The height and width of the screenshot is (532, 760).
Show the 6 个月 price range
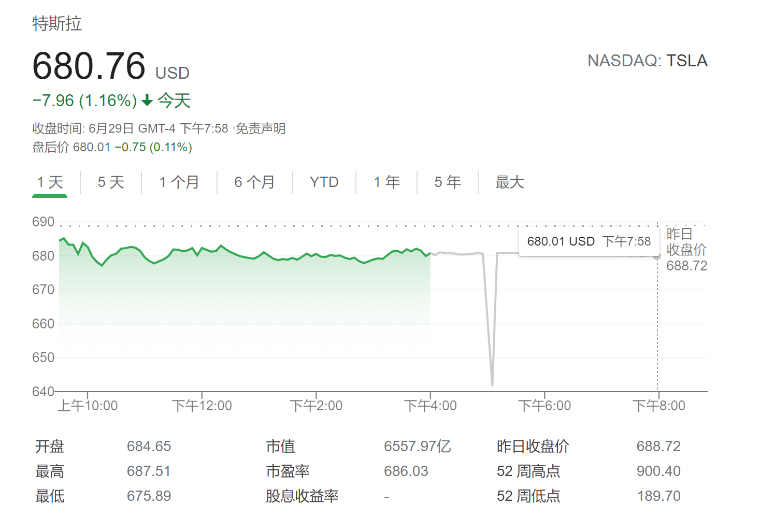pyautogui.click(x=254, y=182)
